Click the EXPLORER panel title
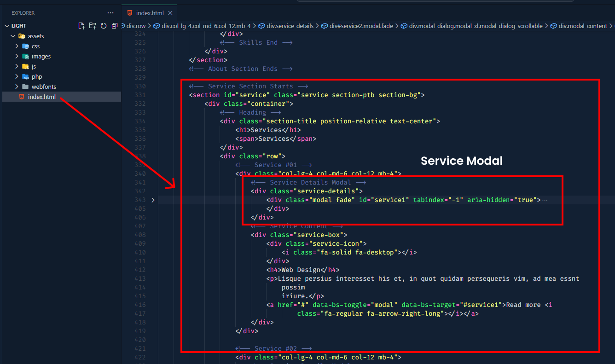615x364 pixels. 23,13
